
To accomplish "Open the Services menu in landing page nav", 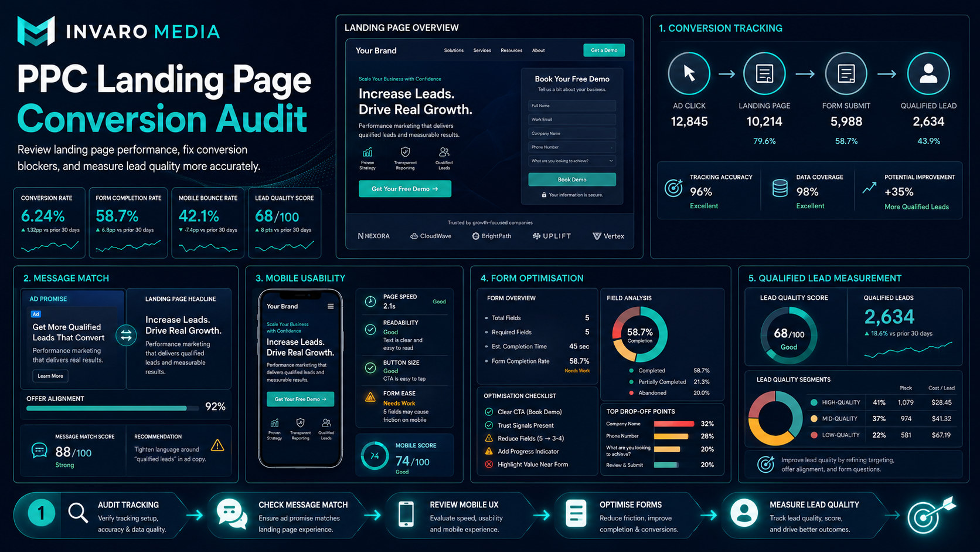I will [482, 50].
